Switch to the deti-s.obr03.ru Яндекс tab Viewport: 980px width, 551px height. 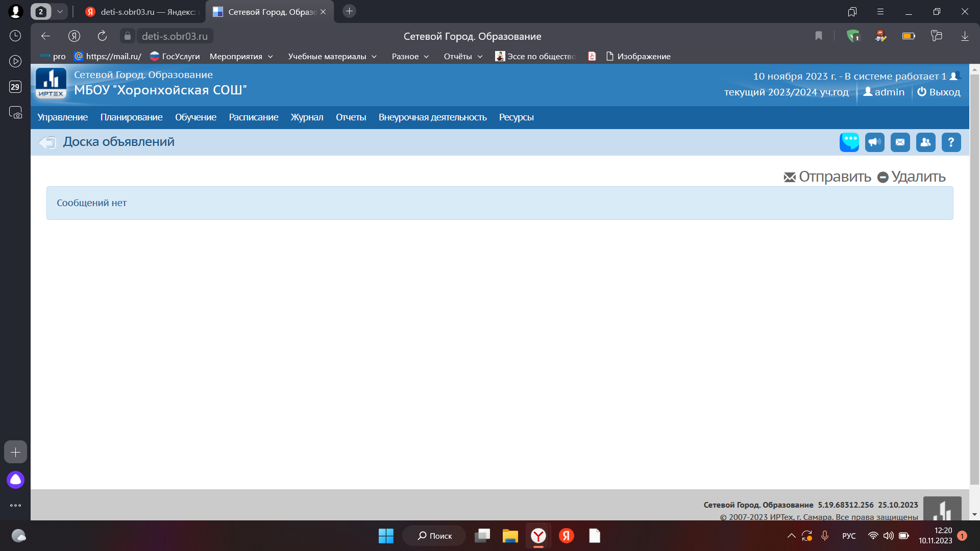click(x=141, y=12)
